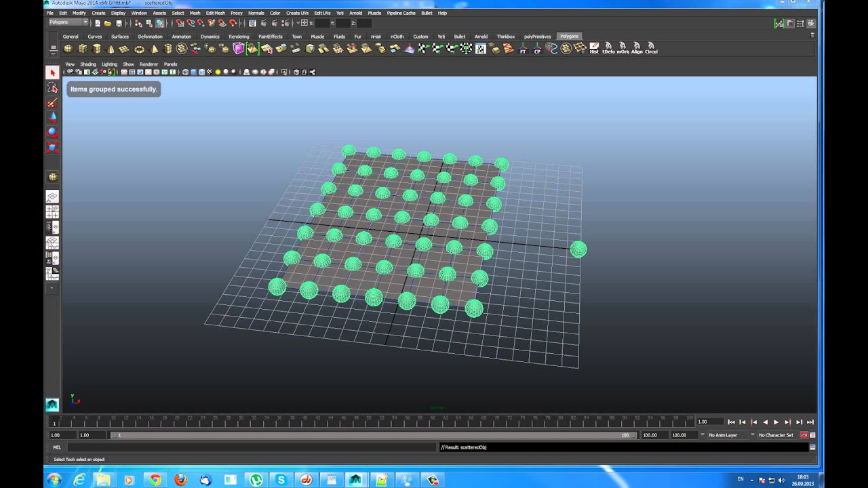Image resolution: width=868 pixels, height=488 pixels.
Task: Click the MEL command line input
Action: click(252, 447)
